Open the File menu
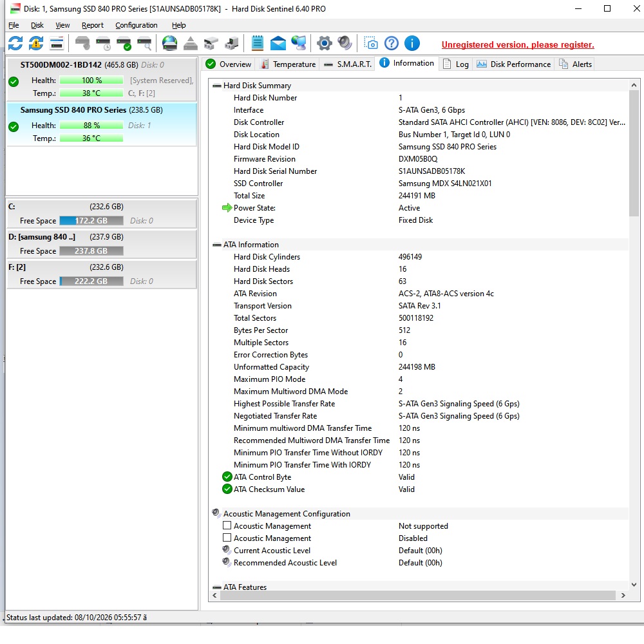 [x=14, y=25]
